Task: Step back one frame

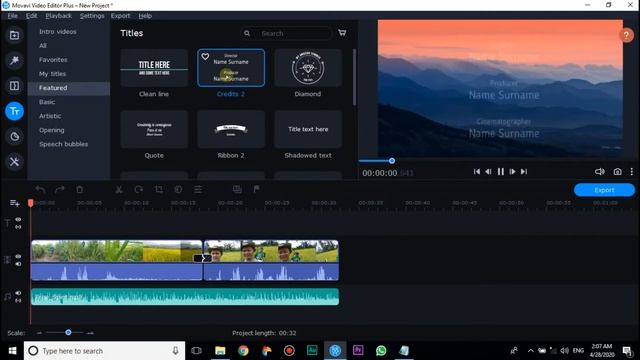Action: [x=488, y=172]
